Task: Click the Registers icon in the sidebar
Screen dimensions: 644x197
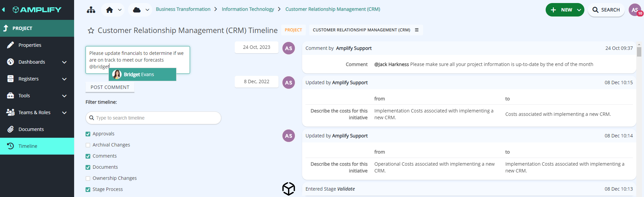Action: (10, 79)
